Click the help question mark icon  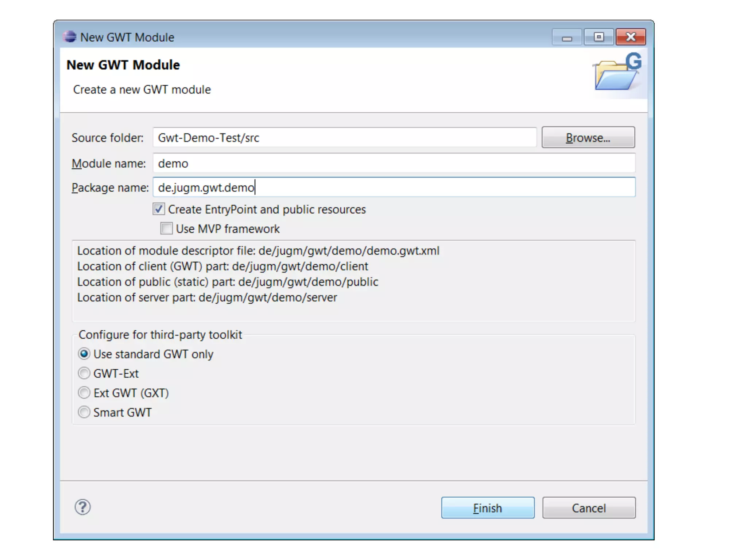click(x=82, y=507)
